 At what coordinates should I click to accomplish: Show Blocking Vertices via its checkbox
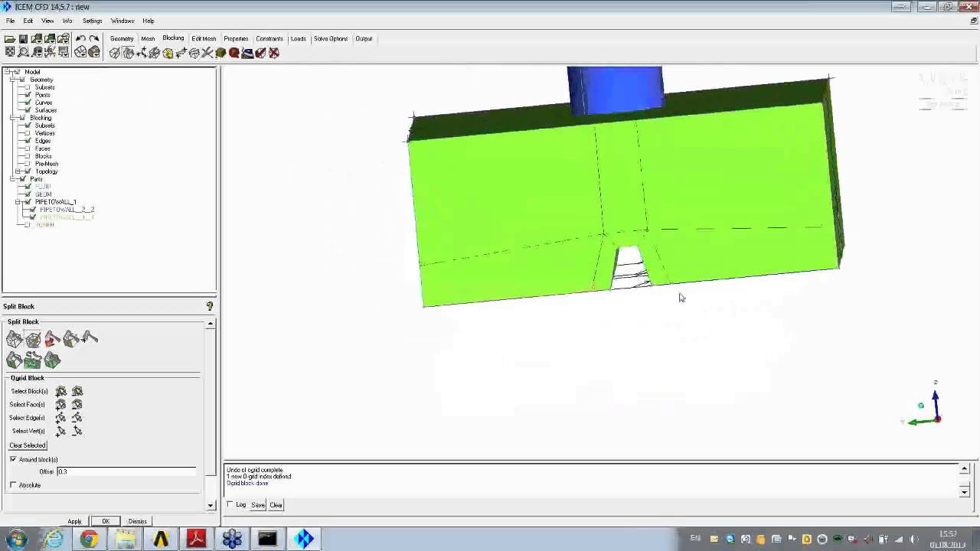(28, 133)
